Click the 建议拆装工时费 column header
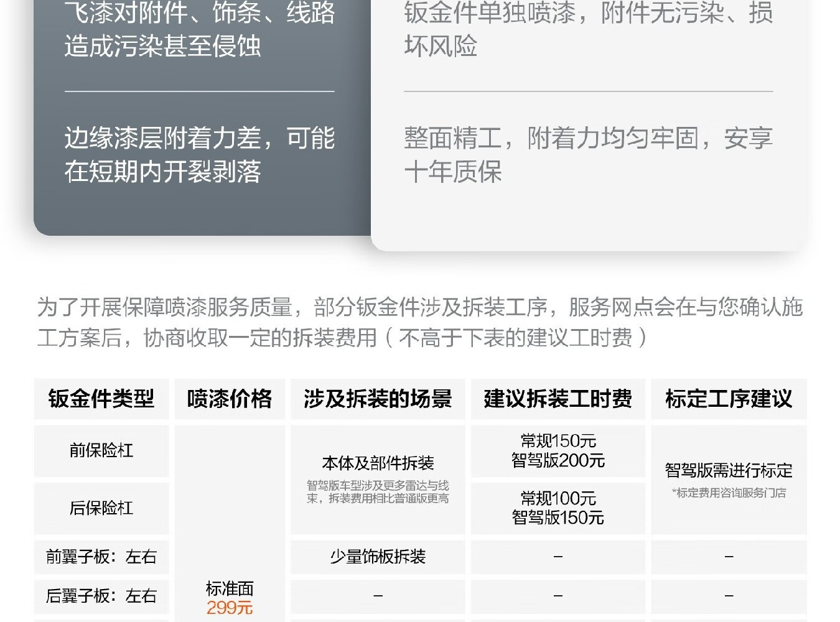Viewport: 840px width, 622px height. [x=558, y=399]
